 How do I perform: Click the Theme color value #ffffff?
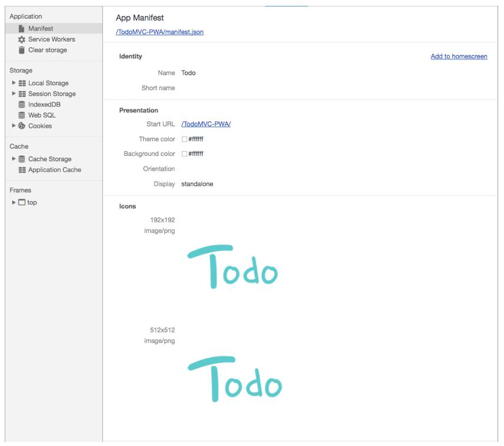click(195, 139)
